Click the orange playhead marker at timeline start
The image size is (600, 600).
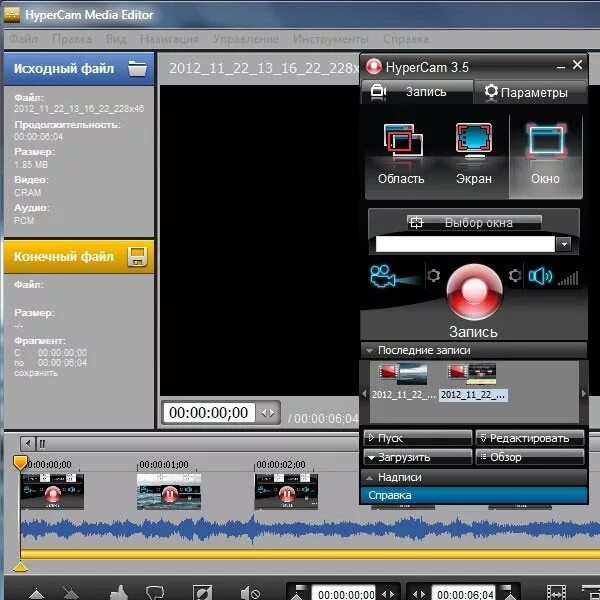point(20,463)
